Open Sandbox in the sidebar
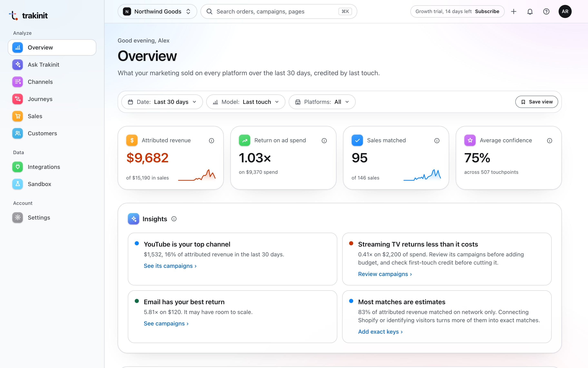 click(52, 184)
